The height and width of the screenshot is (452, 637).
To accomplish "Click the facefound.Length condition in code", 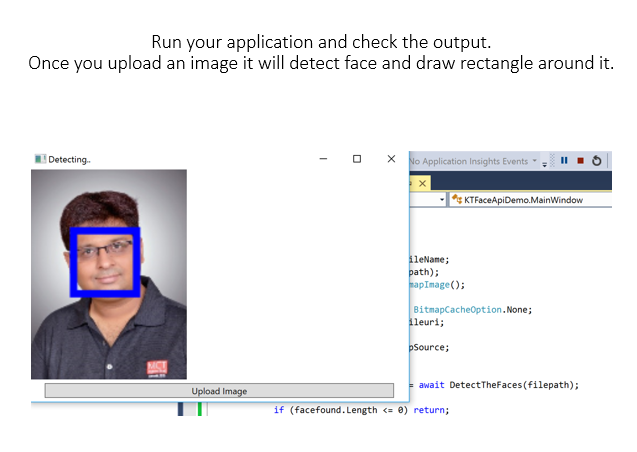I will tap(340, 409).
